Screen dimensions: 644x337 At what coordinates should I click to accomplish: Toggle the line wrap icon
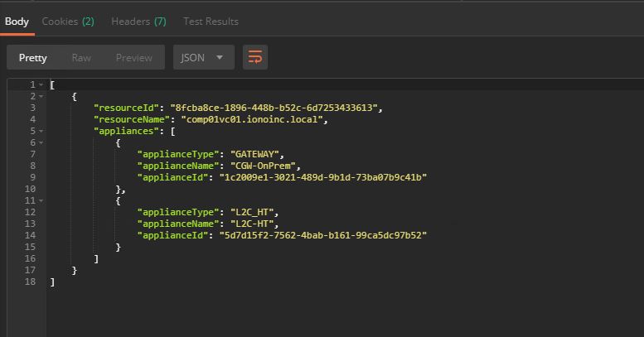coord(254,57)
